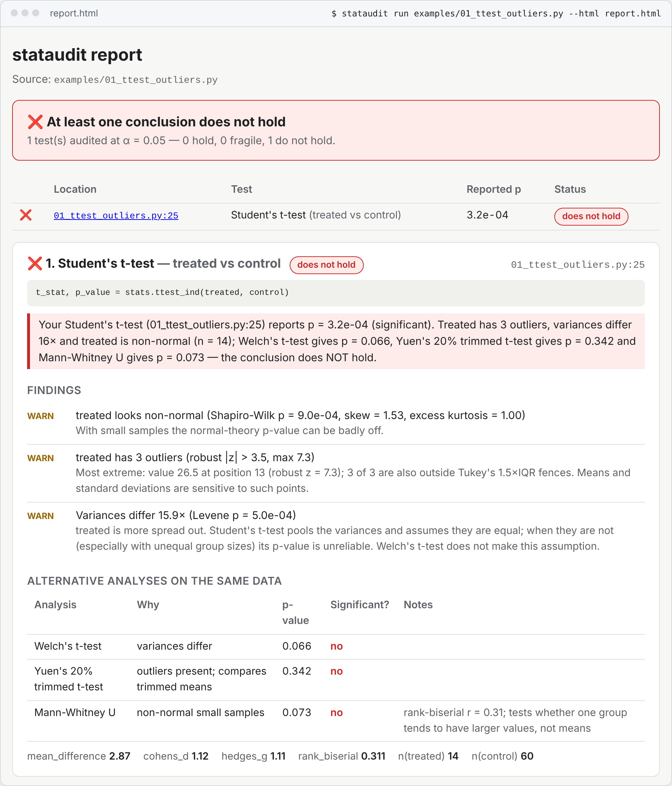
Task: Click the 'stataudit report' heading
Action: point(77,55)
